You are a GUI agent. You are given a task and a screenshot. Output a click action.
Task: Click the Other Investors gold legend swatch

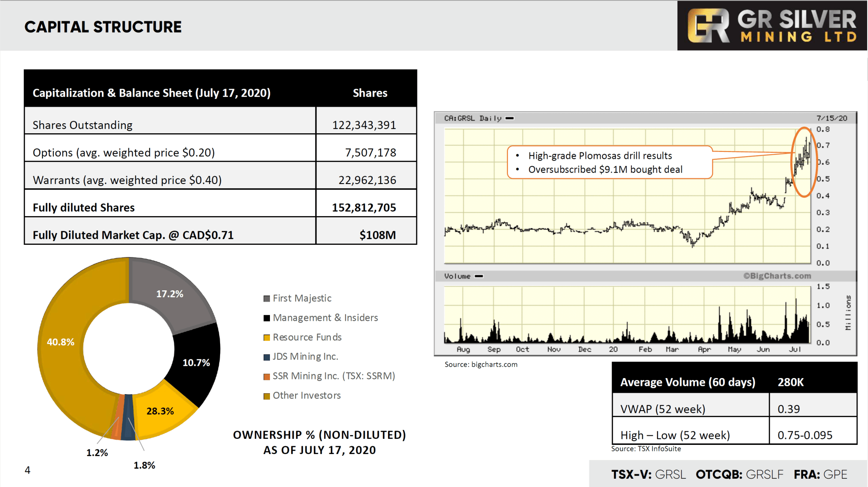pyautogui.click(x=267, y=396)
